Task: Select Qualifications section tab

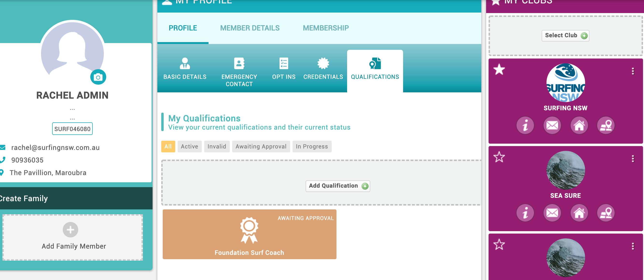Action: 375,71
